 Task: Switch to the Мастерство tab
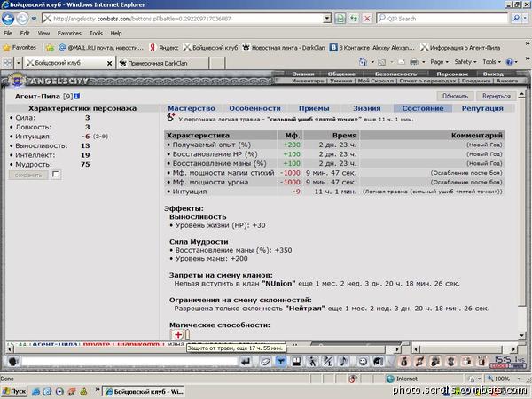[192, 108]
